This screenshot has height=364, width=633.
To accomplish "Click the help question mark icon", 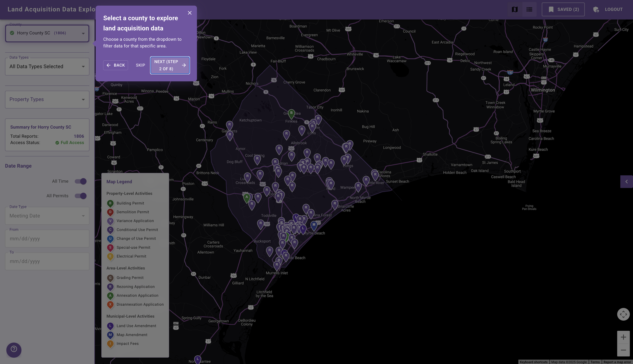I will pyautogui.click(x=14, y=350).
